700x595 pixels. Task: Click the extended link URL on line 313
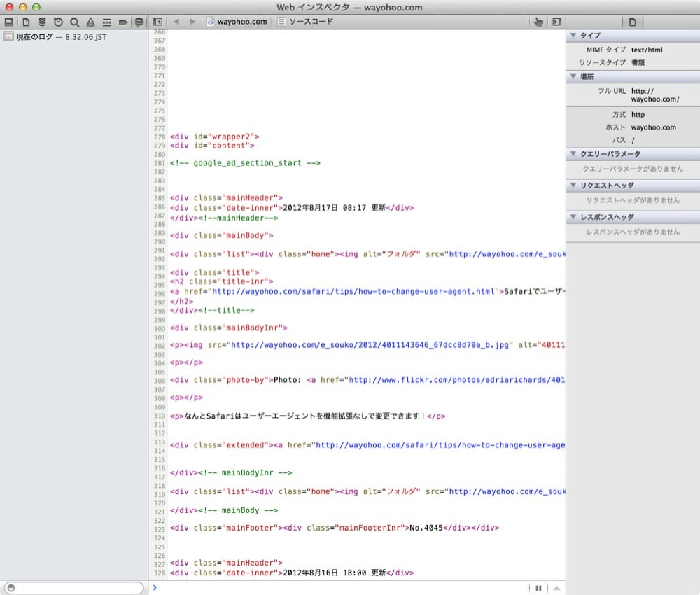[x=440, y=445]
